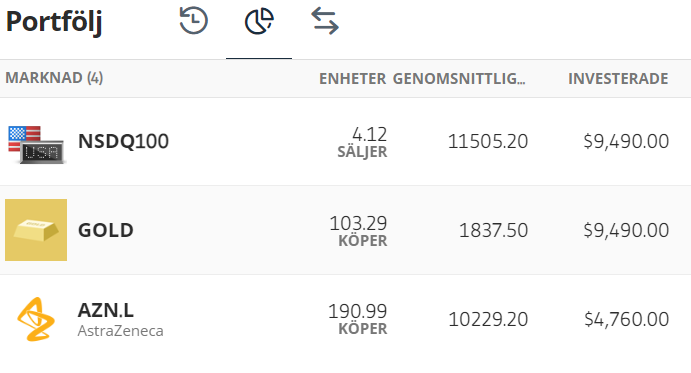691x373 pixels.
Task: Sort by GENOMSNITTLIG column header
Action: point(459,79)
